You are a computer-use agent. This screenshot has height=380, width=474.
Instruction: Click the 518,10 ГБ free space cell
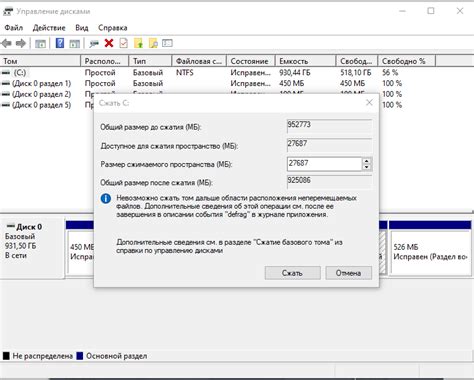coord(356,72)
